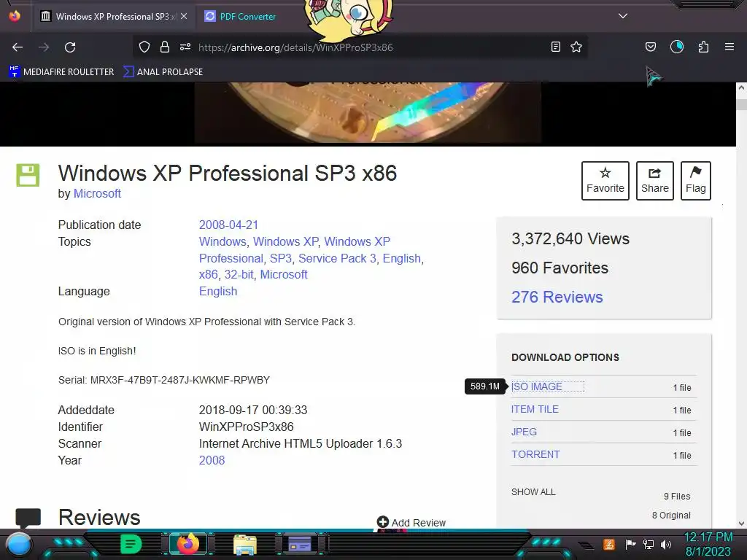Bookmark this page with star icon
Image resolution: width=747 pixels, height=560 pixels.
[x=576, y=47]
